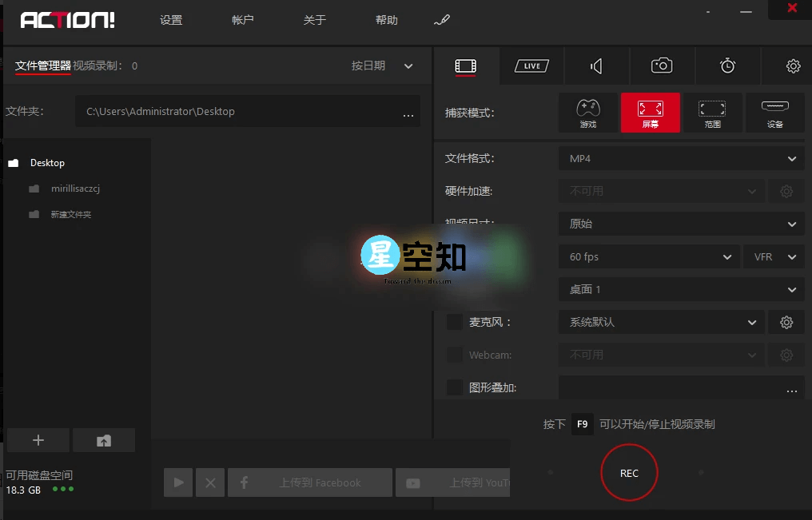This screenshot has width=812, height=520.
Task: Click the wrench tool icon in the top bar
Action: tap(442, 20)
